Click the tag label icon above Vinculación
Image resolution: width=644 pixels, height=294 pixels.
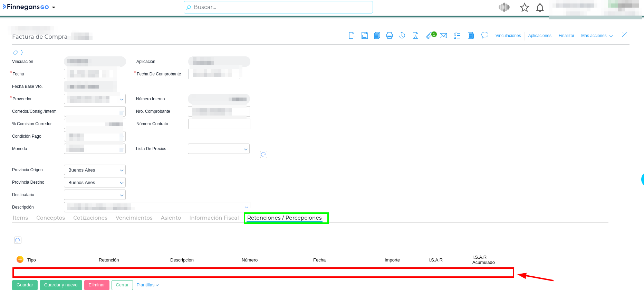pyautogui.click(x=15, y=53)
